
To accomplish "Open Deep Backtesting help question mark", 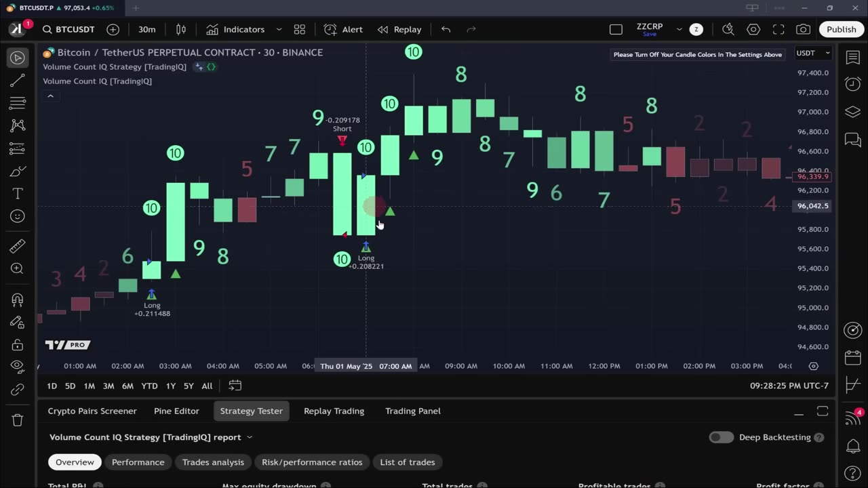I will (x=818, y=437).
